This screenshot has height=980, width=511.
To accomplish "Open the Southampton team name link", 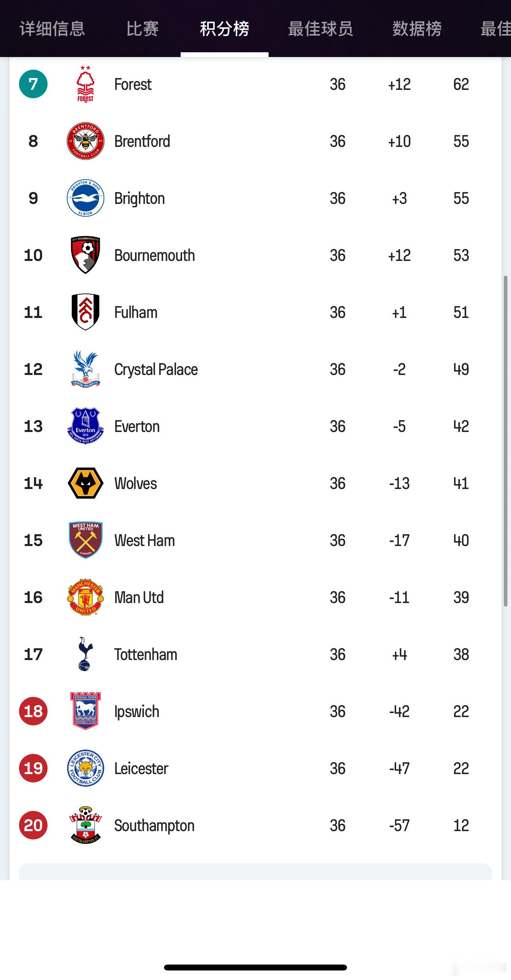I will click(154, 825).
